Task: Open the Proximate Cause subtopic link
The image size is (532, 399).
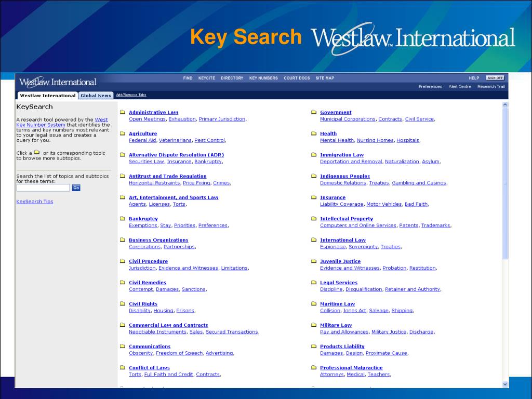Action: (387, 353)
